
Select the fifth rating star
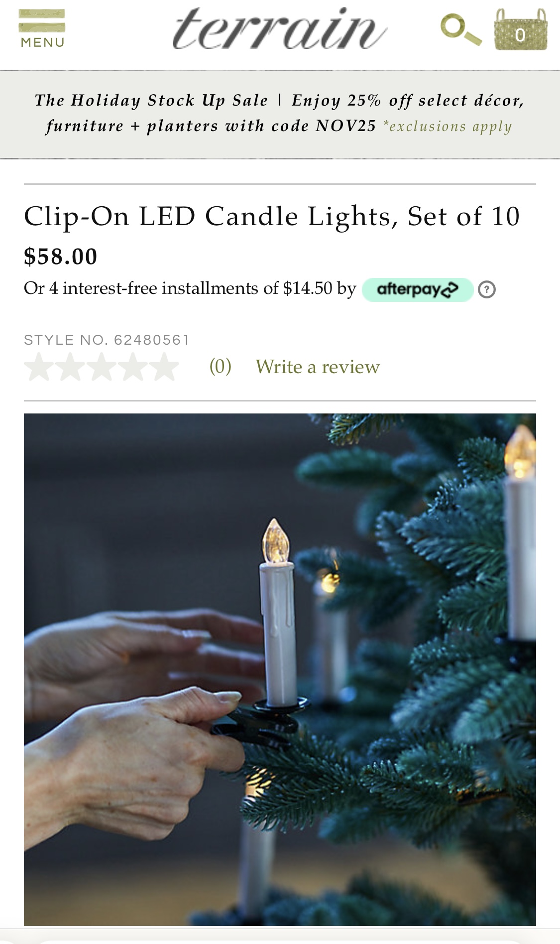click(164, 367)
